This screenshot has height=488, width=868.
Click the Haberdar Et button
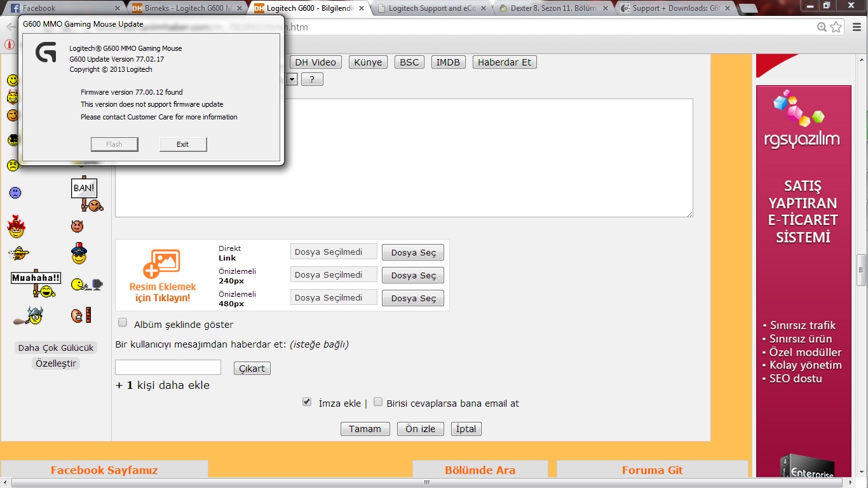pyautogui.click(x=505, y=62)
